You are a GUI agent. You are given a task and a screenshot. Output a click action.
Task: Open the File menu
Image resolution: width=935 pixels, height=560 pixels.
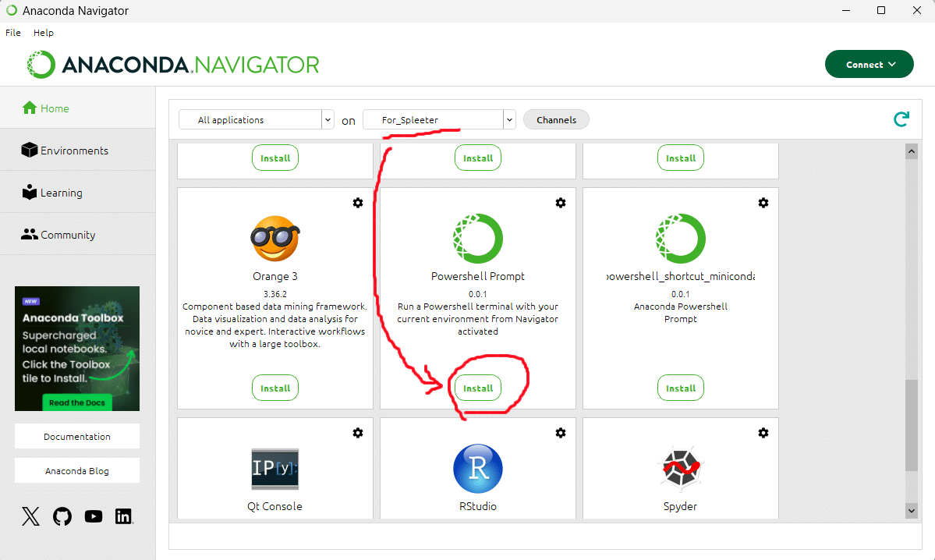(13, 33)
